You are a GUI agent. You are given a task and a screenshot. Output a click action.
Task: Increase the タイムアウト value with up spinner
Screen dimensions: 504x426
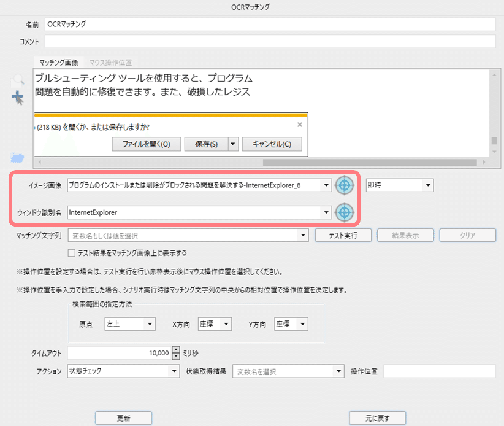(x=176, y=349)
